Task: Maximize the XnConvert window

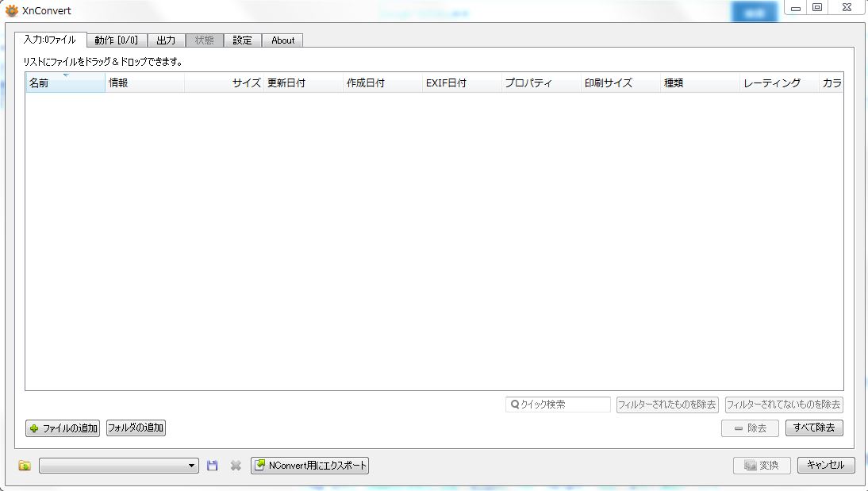Action: (817, 8)
